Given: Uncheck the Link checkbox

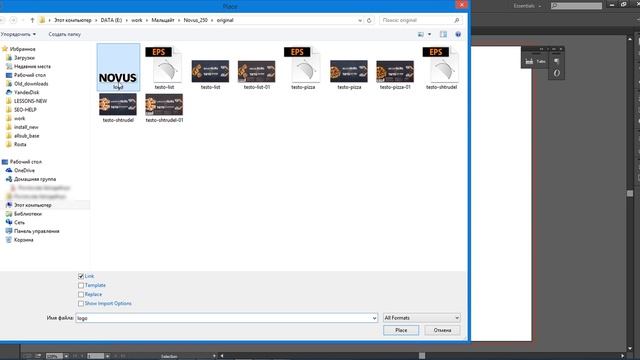Looking at the screenshot, I should (x=81, y=276).
